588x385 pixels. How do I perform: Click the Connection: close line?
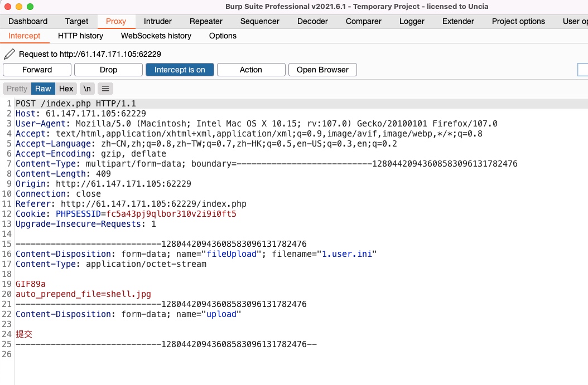click(x=58, y=194)
